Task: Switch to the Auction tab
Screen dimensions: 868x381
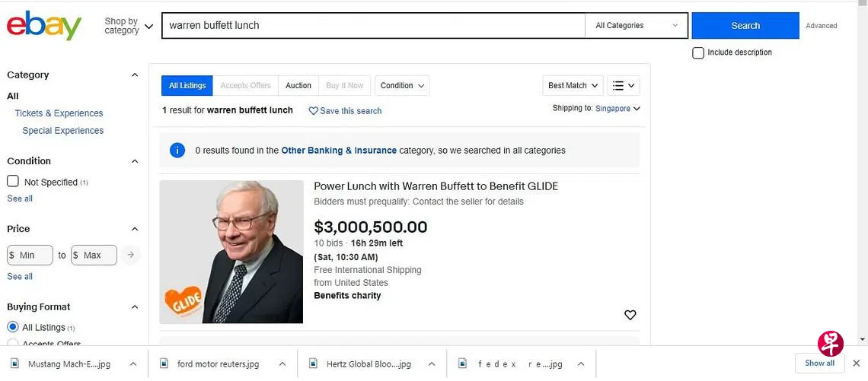Action: [298, 86]
